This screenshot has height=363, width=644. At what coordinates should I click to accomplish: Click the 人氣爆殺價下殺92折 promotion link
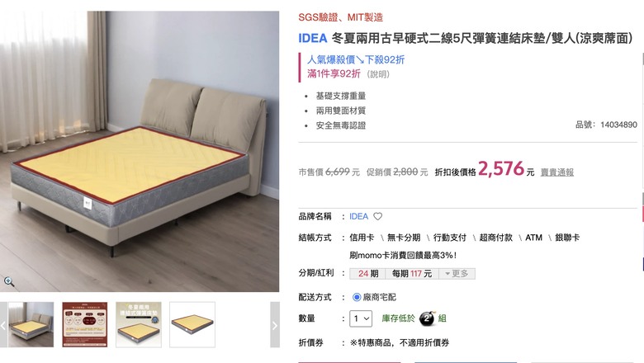pos(356,59)
